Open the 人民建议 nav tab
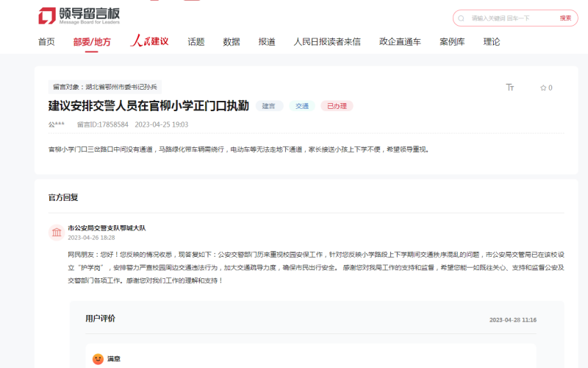Screen dimensions: 588x368 click(x=149, y=40)
